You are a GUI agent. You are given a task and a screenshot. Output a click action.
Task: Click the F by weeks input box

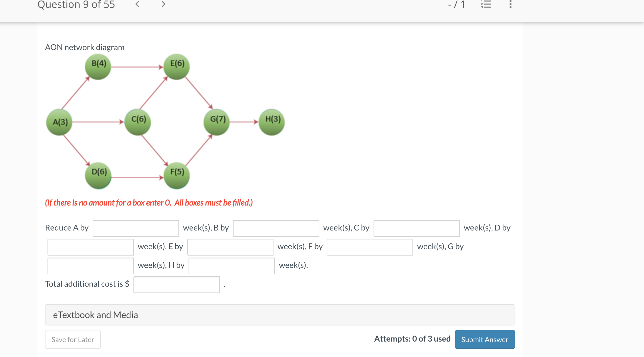(370, 247)
